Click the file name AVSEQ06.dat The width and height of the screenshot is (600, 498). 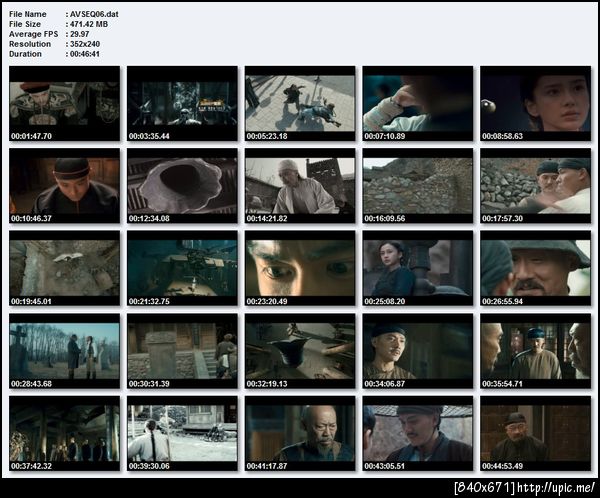(x=94, y=14)
